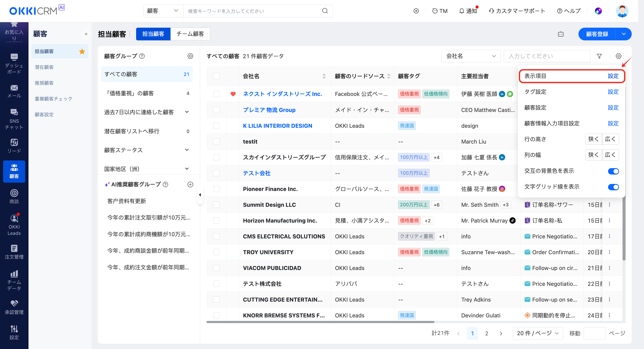Open the user avatar menu
Screen dimensions: 644x349
(622, 11)
